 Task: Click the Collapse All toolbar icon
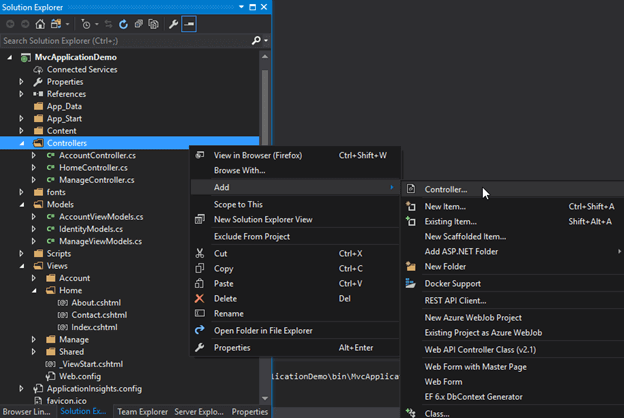(138, 23)
